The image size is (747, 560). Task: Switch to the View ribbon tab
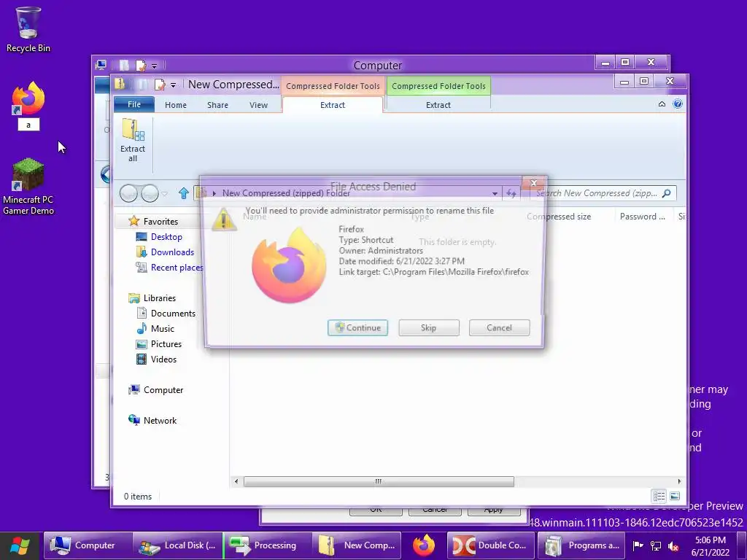coord(258,105)
